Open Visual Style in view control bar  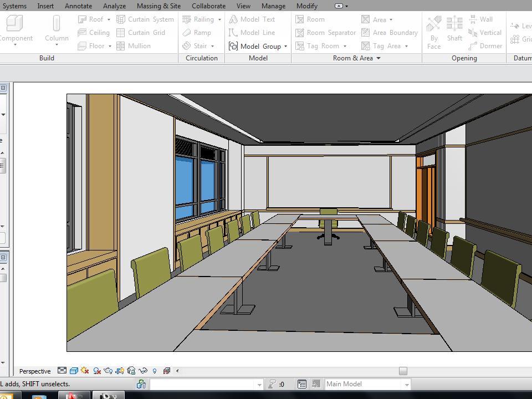pyautogui.click(x=73, y=371)
